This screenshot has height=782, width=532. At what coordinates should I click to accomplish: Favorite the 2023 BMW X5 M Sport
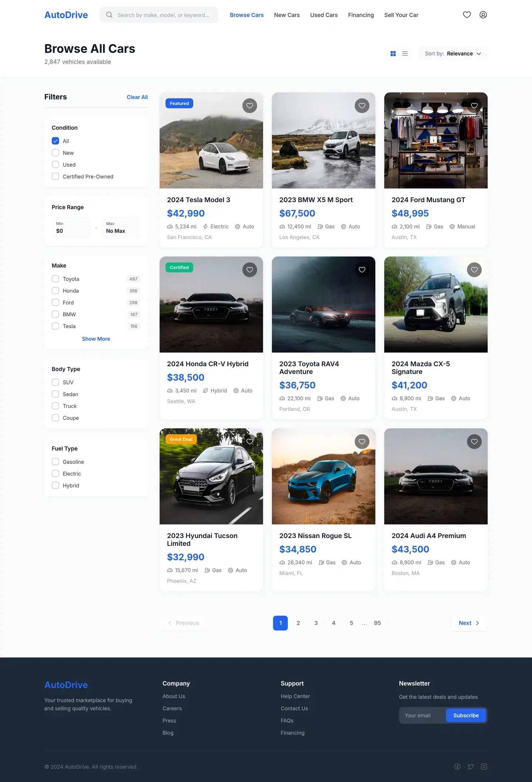[362, 106]
